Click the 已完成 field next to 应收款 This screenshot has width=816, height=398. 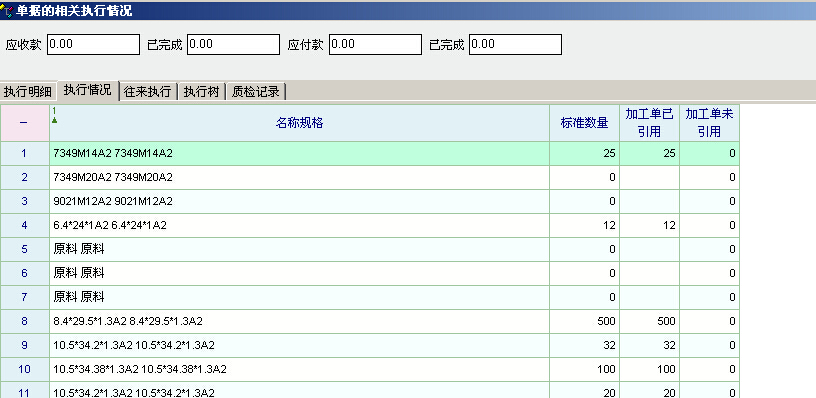(234, 44)
